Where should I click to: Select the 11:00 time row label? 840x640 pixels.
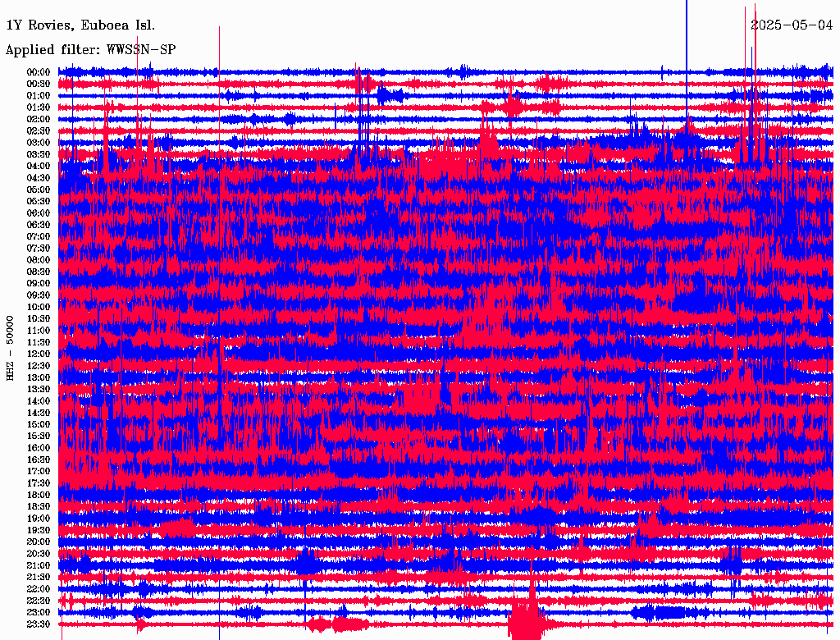pos(39,330)
